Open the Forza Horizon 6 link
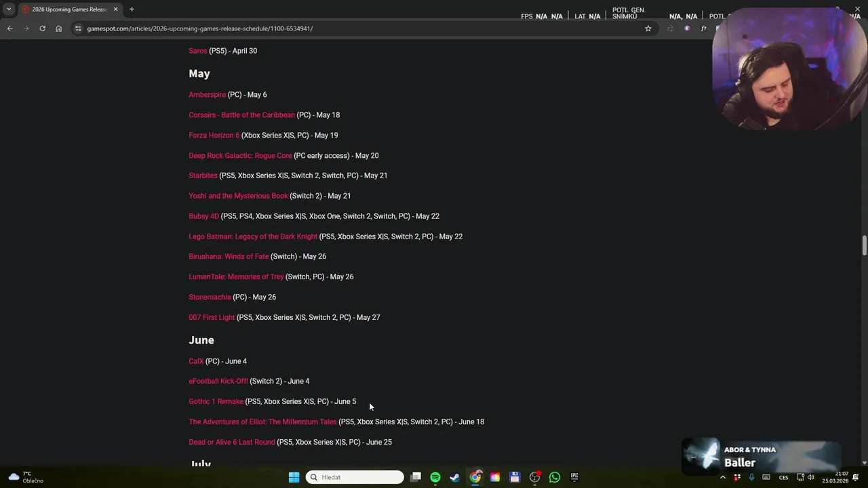 click(x=214, y=136)
